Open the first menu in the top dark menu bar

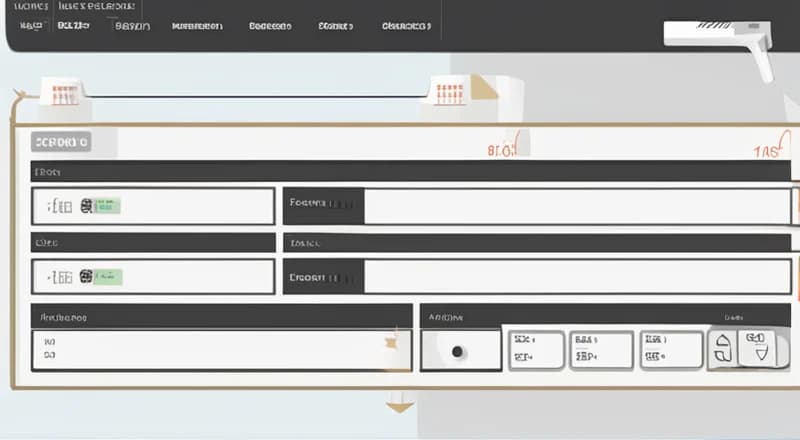(x=32, y=27)
